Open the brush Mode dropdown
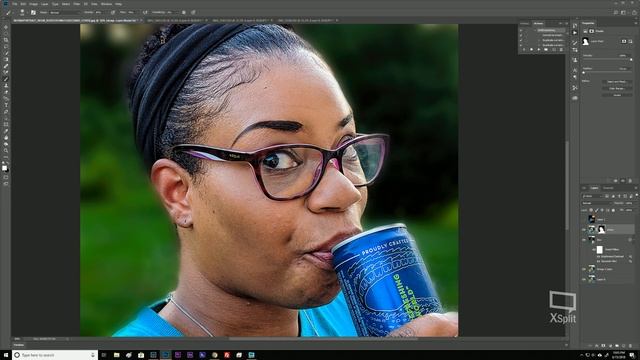This screenshot has width=640, height=360. click(x=64, y=12)
